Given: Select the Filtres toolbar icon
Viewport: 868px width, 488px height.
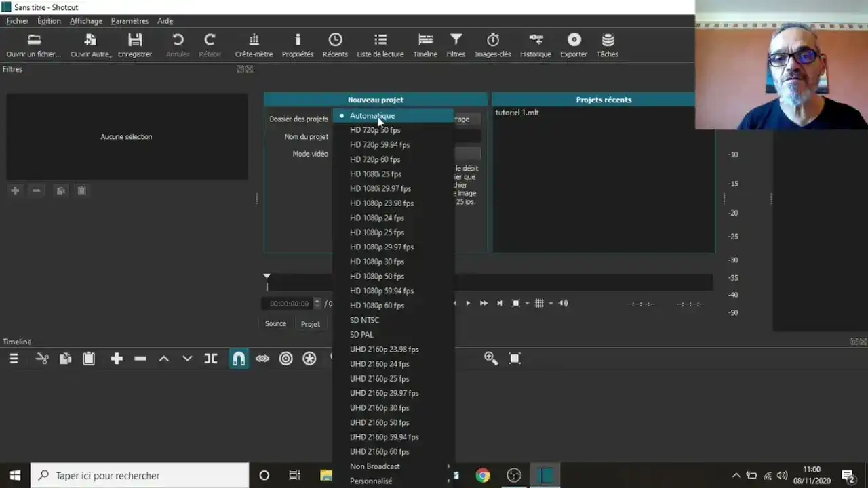Looking at the screenshot, I should [x=456, y=44].
